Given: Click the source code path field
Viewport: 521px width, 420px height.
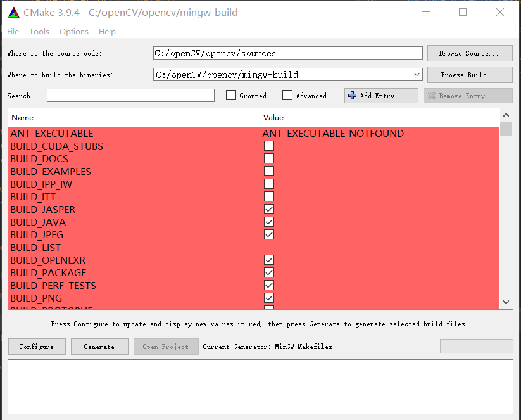Looking at the screenshot, I should point(288,53).
